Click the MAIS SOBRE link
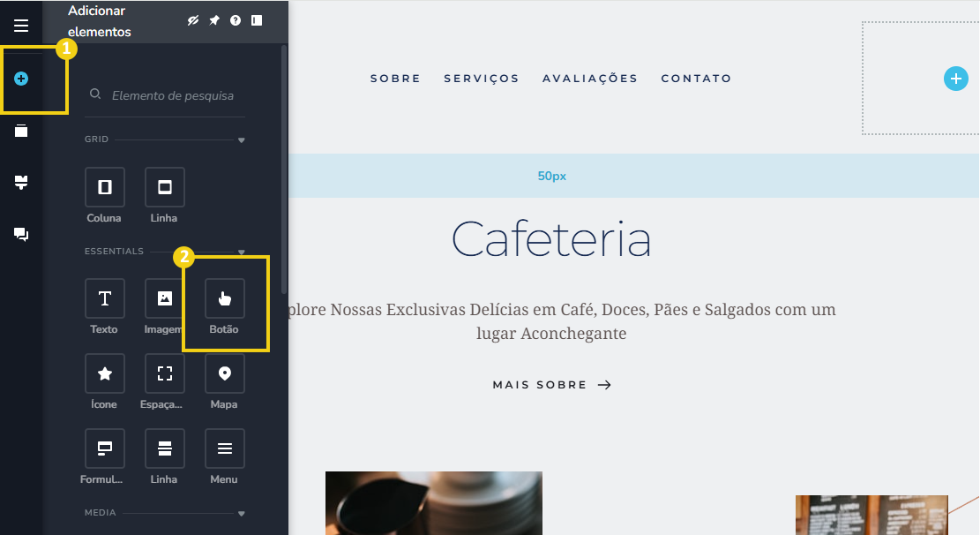 pyautogui.click(x=551, y=385)
